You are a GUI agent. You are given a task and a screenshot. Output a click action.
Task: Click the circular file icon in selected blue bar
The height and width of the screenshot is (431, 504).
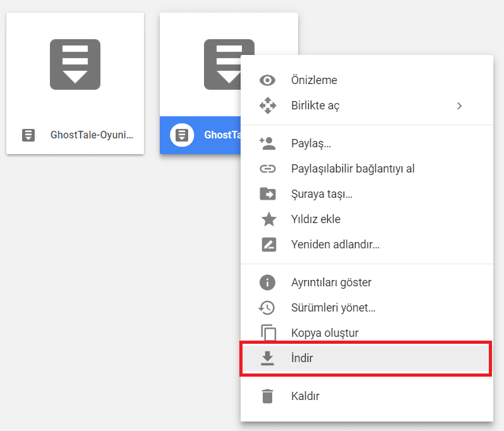[x=182, y=135]
